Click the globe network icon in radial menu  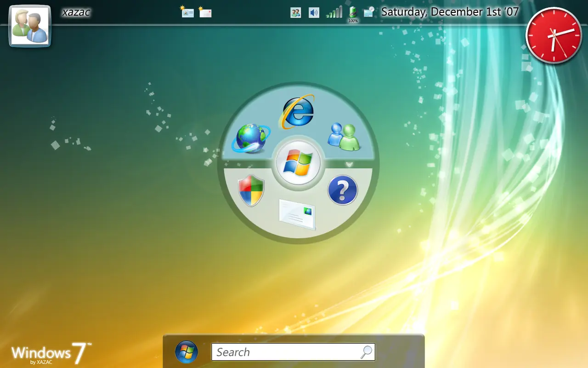point(250,138)
